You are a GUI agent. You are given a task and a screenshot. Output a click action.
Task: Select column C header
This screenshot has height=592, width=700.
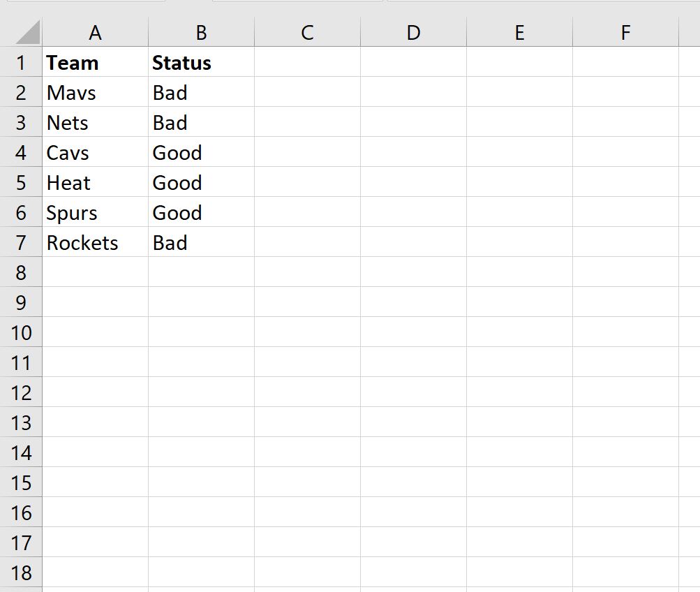[308, 32]
